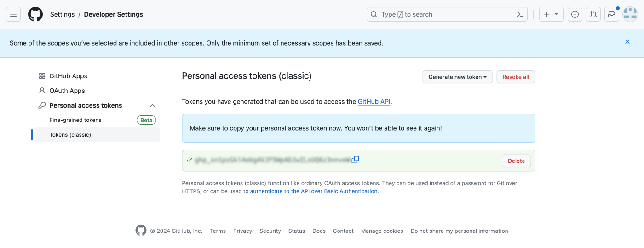Screen dimensions: 644x248
Task: Click the Revoke all button
Action: click(x=516, y=77)
